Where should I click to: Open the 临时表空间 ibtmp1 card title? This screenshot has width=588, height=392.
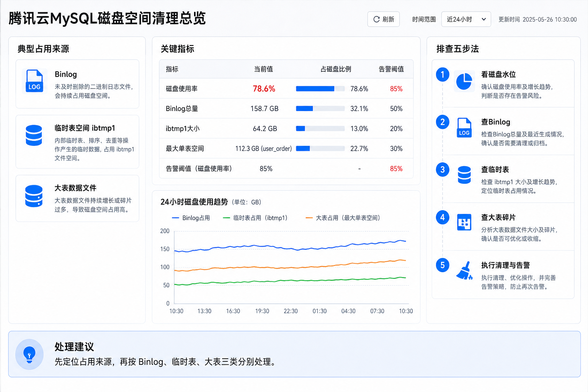tap(85, 128)
